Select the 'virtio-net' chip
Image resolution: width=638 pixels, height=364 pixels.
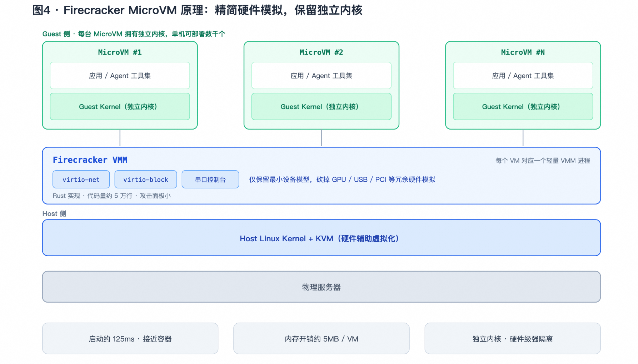tap(81, 180)
